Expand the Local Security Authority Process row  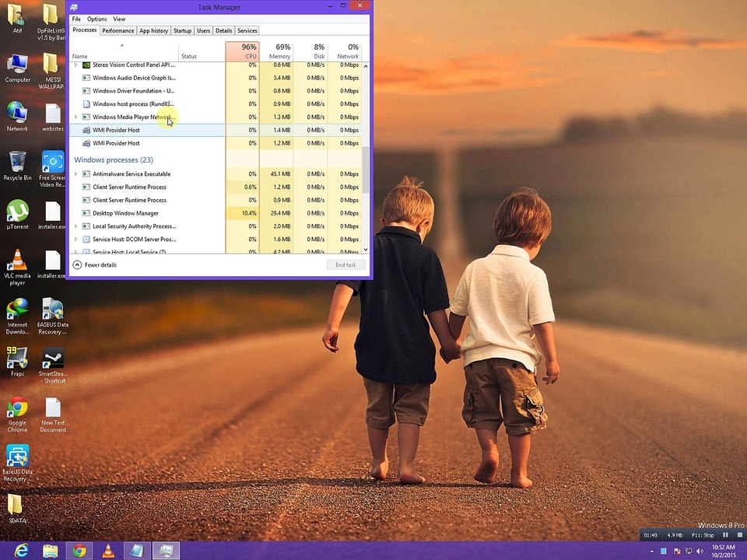click(x=75, y=226)
